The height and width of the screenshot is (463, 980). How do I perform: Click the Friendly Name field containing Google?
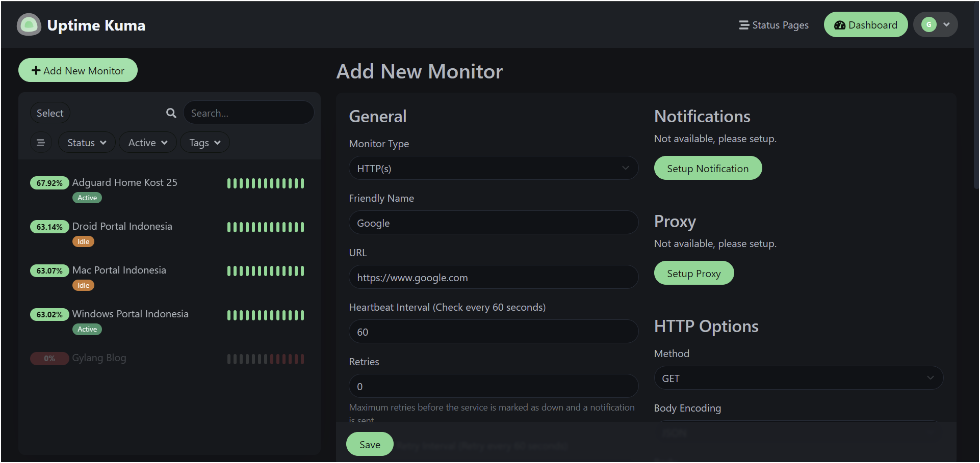tap(493, 223)
